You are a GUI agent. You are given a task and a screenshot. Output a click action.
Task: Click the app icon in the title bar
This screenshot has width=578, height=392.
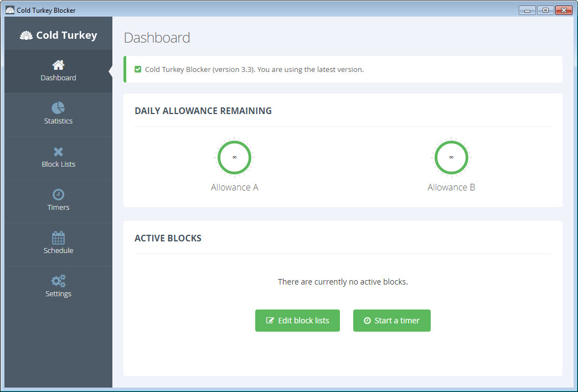click(9, 10)
